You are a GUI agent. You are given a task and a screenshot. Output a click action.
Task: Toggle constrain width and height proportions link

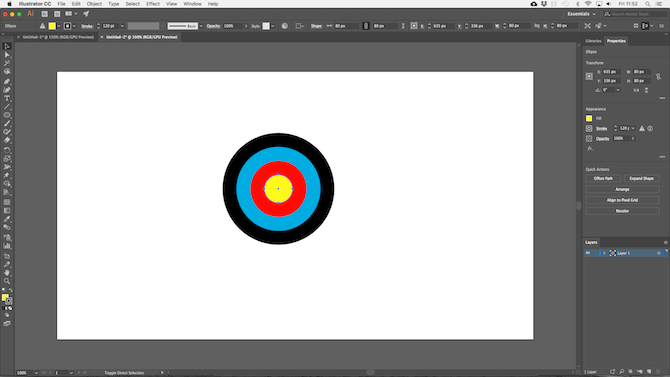click(658, 76)
